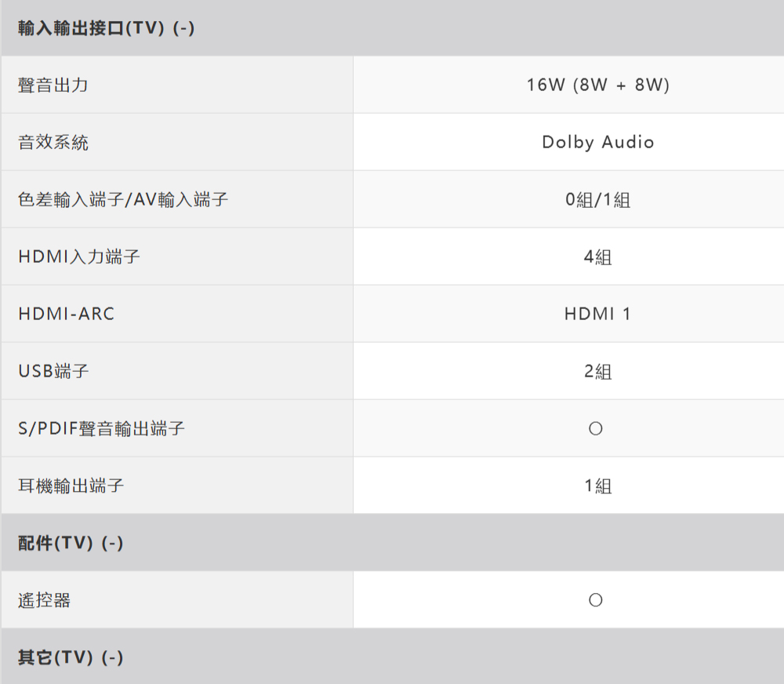
Task: Select the Dolby Audio value cell
Action: [x=597, y=142]
